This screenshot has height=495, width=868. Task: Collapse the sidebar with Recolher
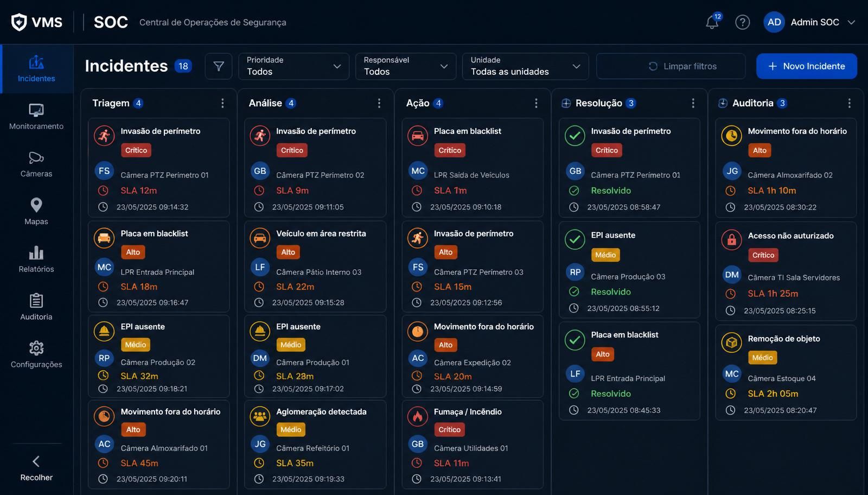pyautogui.click(x=36, y=468)
